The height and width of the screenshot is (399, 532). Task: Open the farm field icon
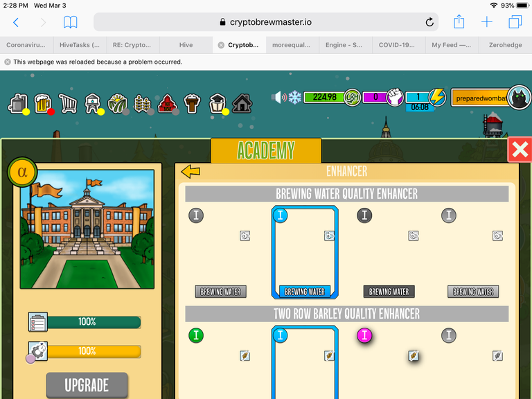point(117,103)
